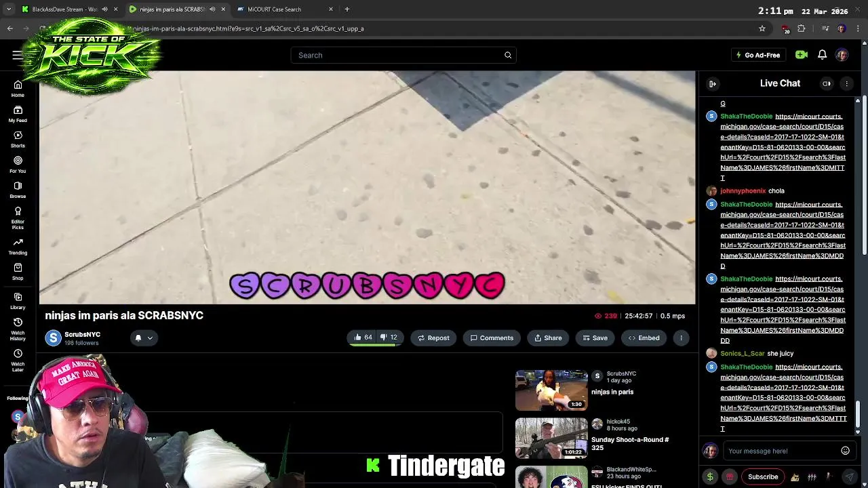The image size is (868, 488).
Task: Bookmark page with star icon
Action: [762, 28]
